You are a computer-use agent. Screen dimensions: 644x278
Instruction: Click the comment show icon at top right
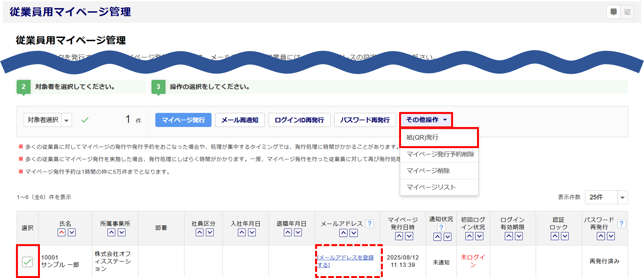(x=613, y=12)
